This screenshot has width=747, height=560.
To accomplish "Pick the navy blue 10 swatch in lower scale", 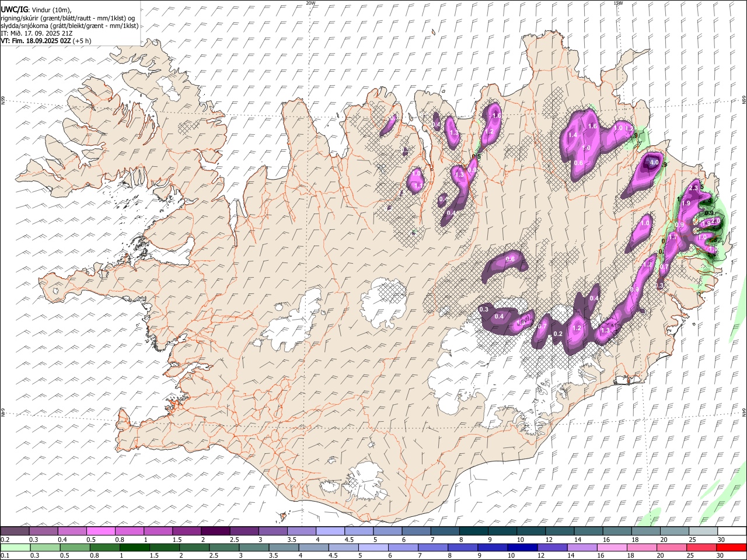I will tap(522, 548).
